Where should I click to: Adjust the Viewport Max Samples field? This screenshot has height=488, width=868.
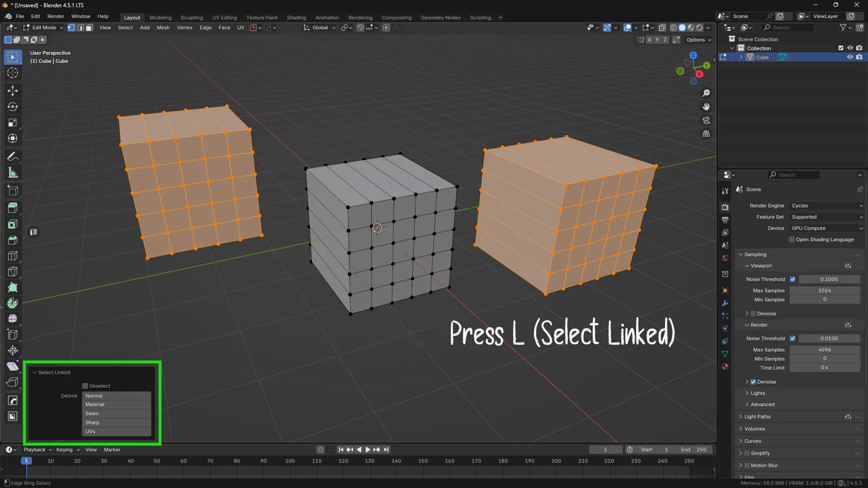click(825, 291)
